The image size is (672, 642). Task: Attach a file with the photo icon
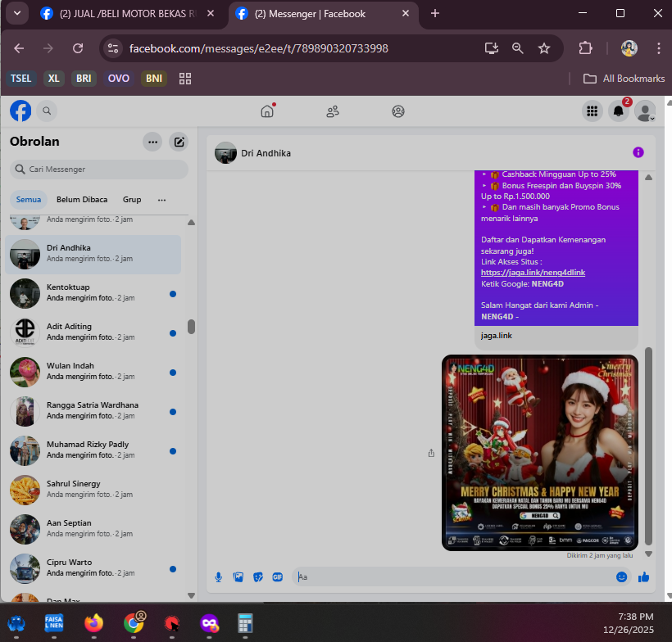coord(238,577)
